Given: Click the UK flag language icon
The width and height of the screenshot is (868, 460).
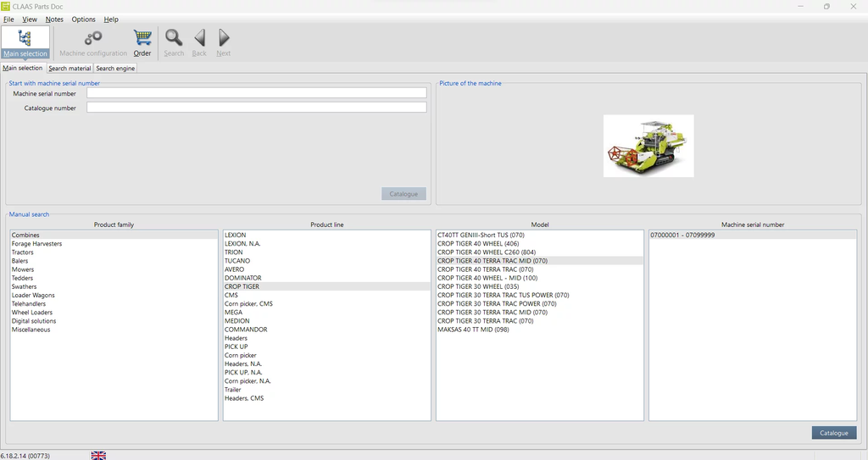Looking at the screenshot, I should tap(98, 455).
